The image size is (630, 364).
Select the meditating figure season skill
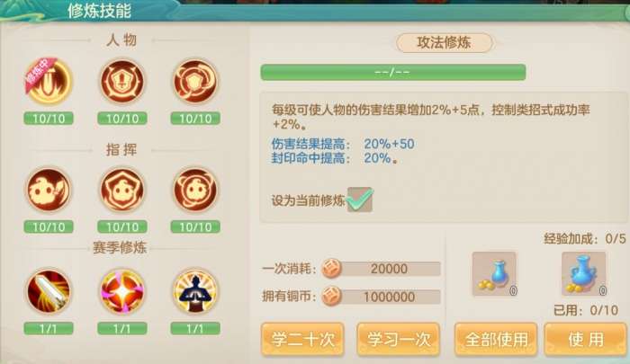(x=195, y=292)
